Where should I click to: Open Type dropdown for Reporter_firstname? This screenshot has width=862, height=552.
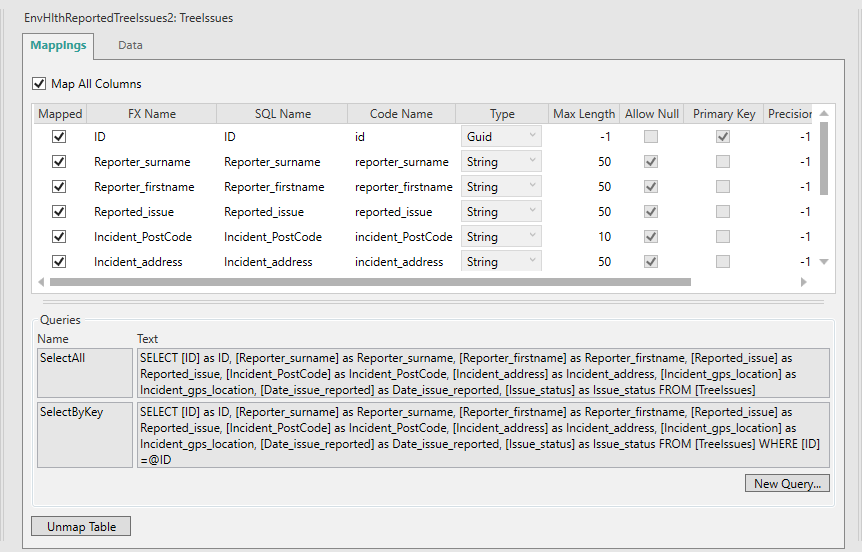pos(501,186)
